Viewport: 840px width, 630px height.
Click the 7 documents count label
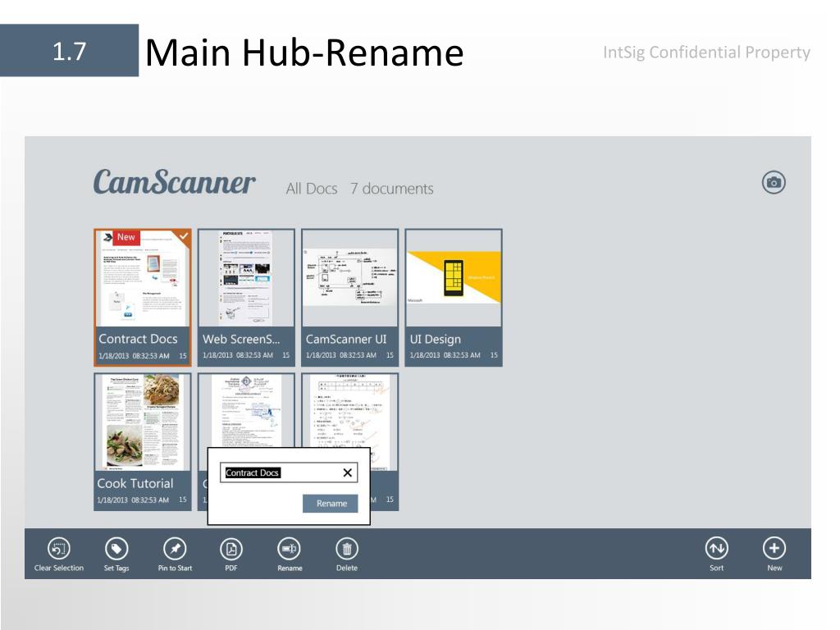(x=391, y=189)
